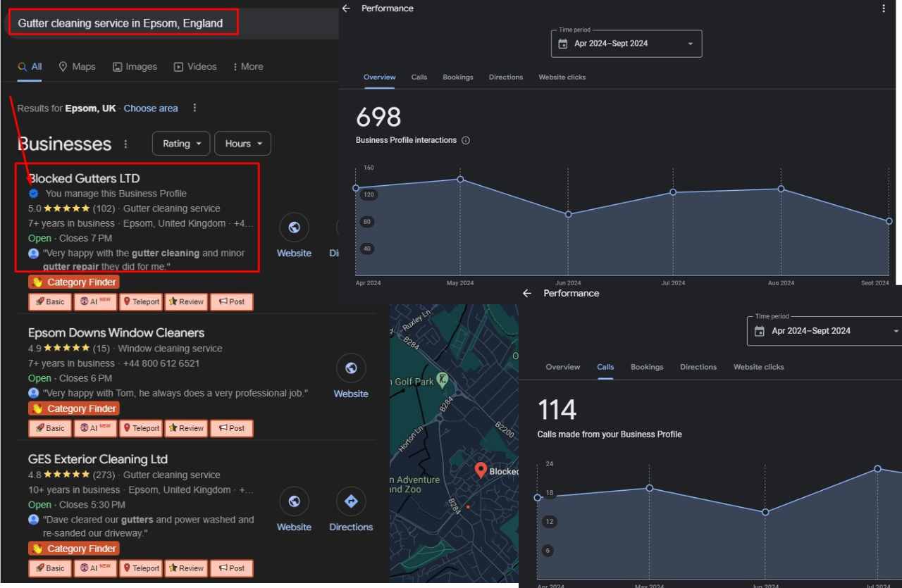902x588 pixels.
Task: Click Review button under GES Exterior Cleaning Ltd
Action: click(186, 568)
